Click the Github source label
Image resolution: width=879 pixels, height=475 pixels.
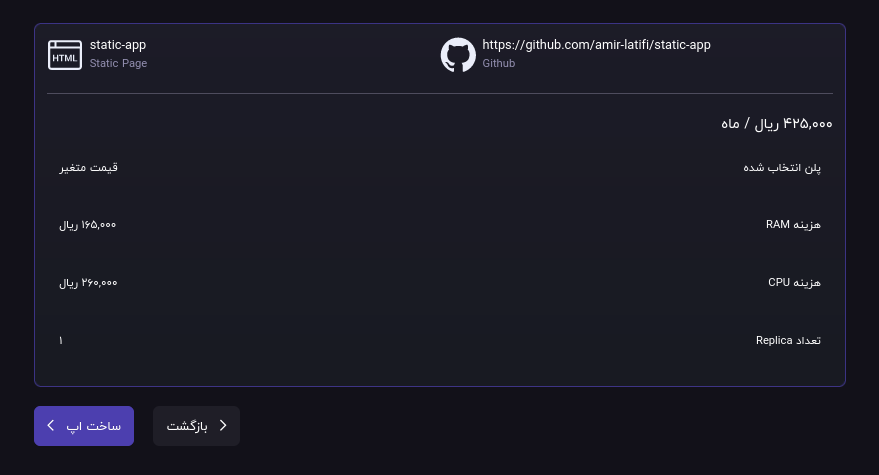pos(499,63)
